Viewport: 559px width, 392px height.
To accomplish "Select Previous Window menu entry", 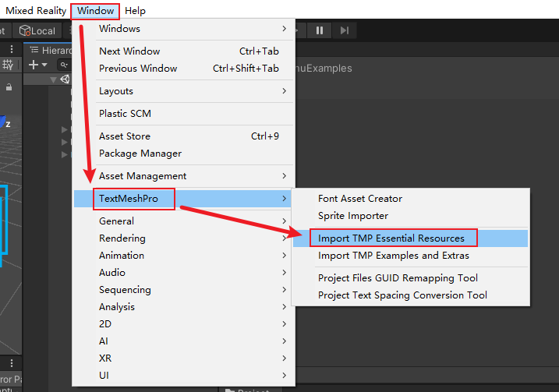I will point(183,69).
